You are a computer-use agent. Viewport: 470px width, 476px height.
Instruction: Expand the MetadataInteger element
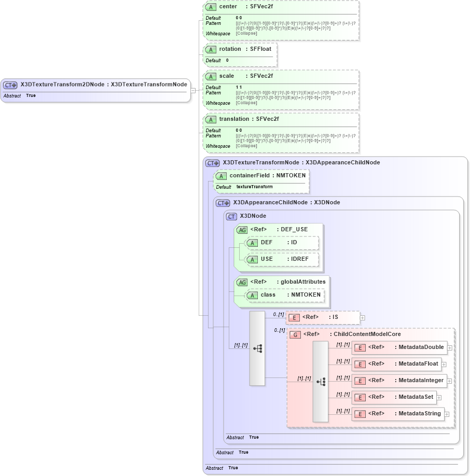(x=449, y=381)
